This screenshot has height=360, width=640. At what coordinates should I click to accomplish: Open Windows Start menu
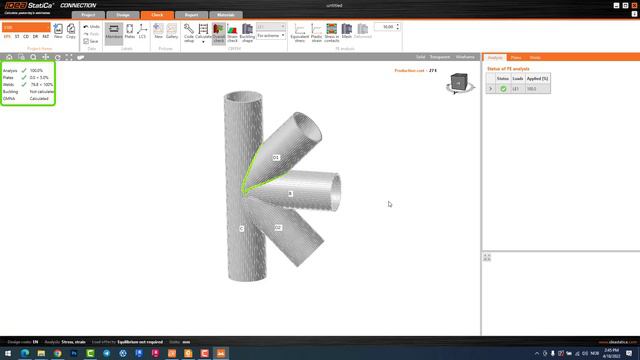[8, 353]
